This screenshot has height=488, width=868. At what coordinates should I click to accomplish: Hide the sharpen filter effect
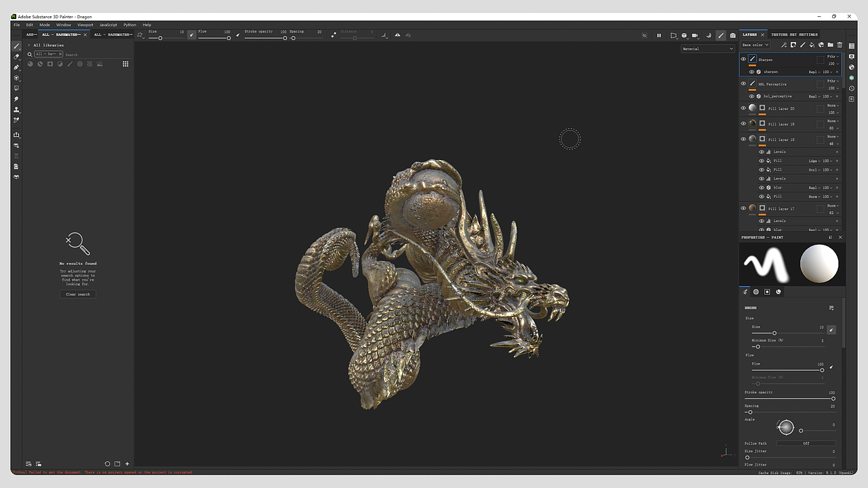(751, 72)
